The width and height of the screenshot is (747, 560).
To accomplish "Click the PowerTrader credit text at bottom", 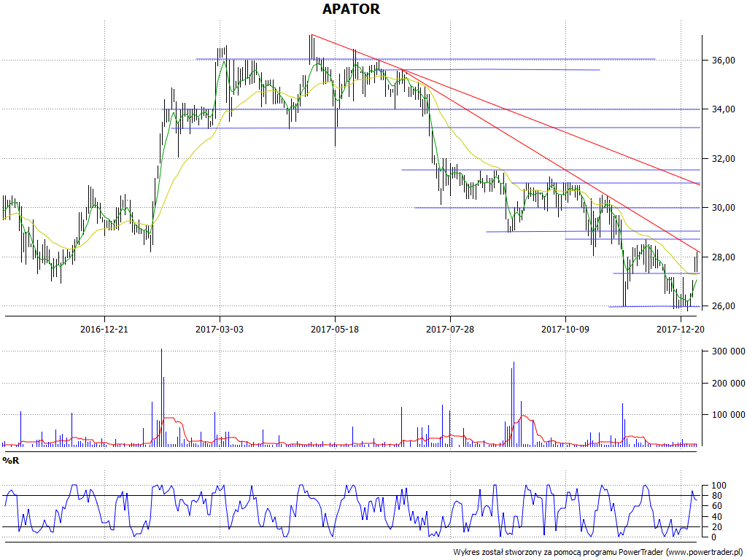I will pyautogui.click(x=600, y=553).
